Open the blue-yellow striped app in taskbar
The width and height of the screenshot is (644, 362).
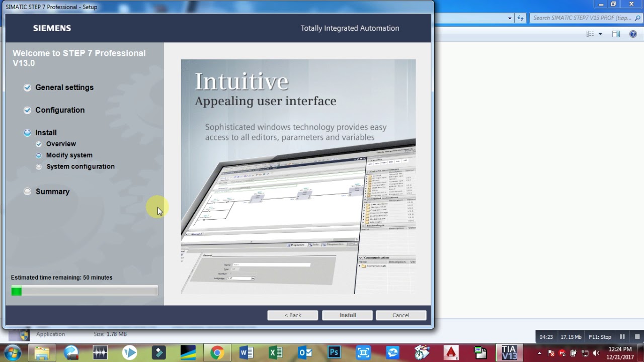pyautogui.click(x=188, y=352)
